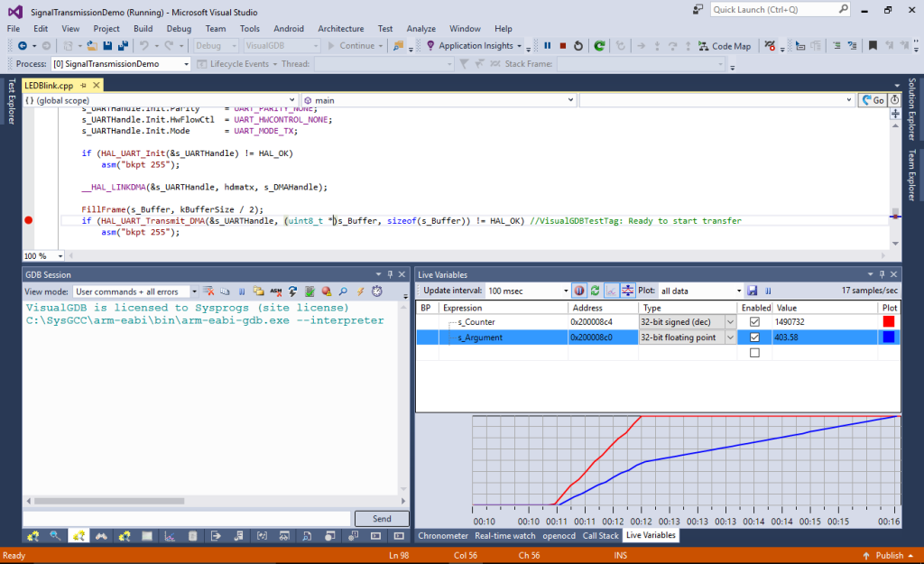Viewport: 924px width, 564px height.
Task: Open the Process dropdown showing SignalTransmissionDemo
Action: click(x=120, y=64)
